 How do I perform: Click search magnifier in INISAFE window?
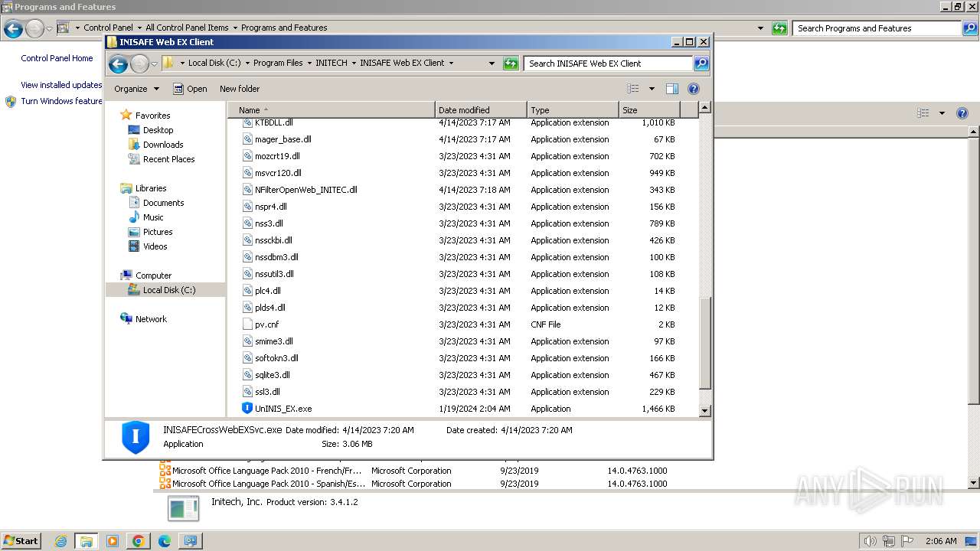pos(701,64)
